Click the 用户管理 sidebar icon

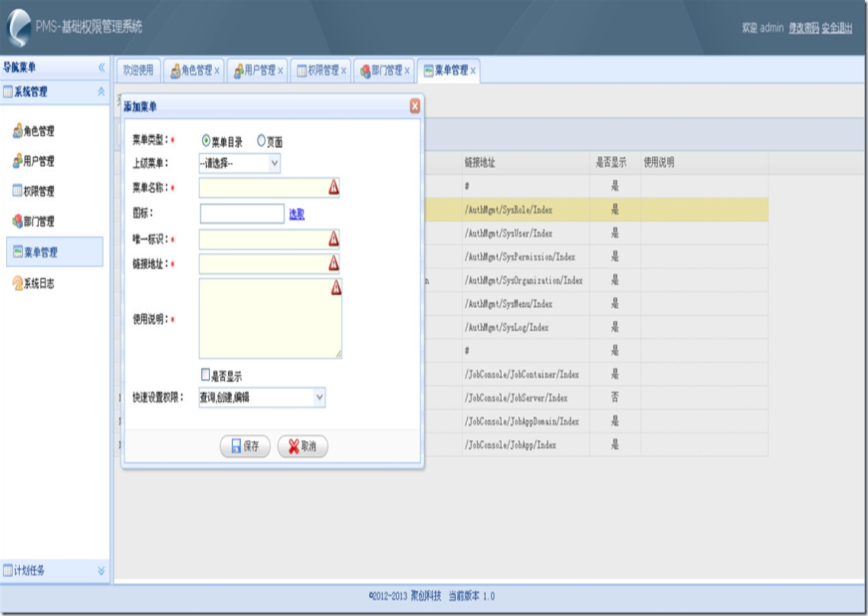click(x=18, y=162)
